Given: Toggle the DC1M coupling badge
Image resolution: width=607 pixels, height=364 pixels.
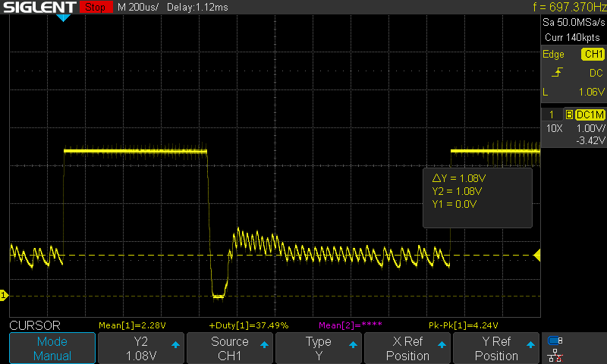Looking at the screenshot, I should pyautogui.click(x=589, y=115).
